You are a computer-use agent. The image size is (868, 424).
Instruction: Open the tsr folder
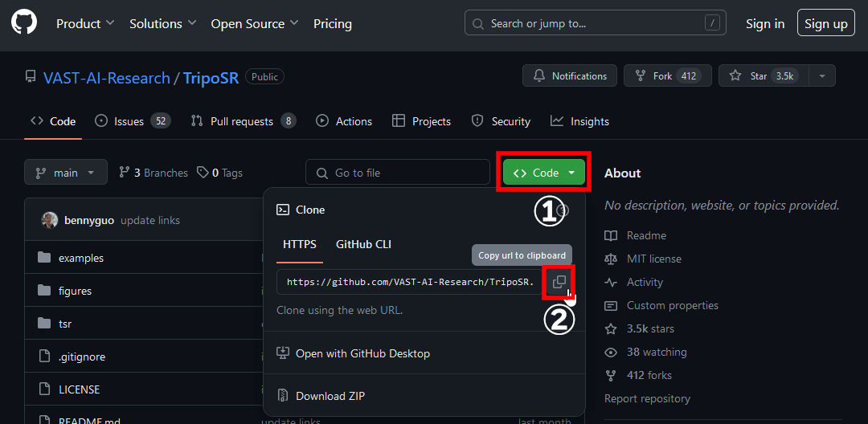pyautogui.click(x=65, y=324)
